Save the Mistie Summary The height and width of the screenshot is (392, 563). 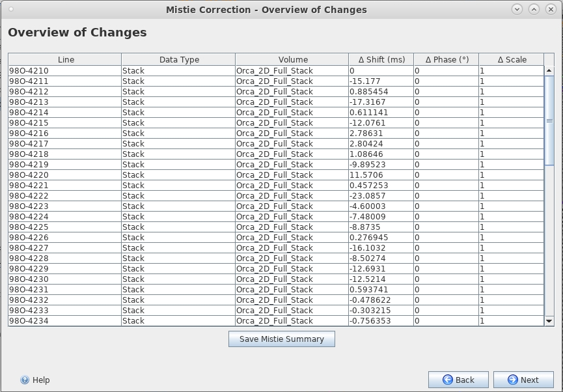point(281,339)
